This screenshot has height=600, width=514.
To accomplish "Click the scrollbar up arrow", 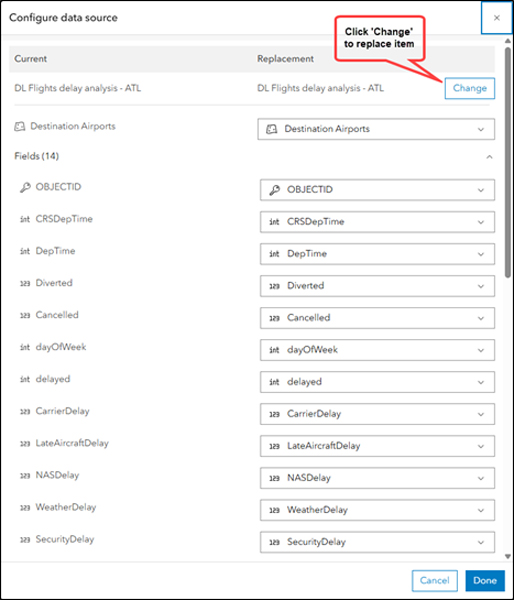I will click(507, 41).
